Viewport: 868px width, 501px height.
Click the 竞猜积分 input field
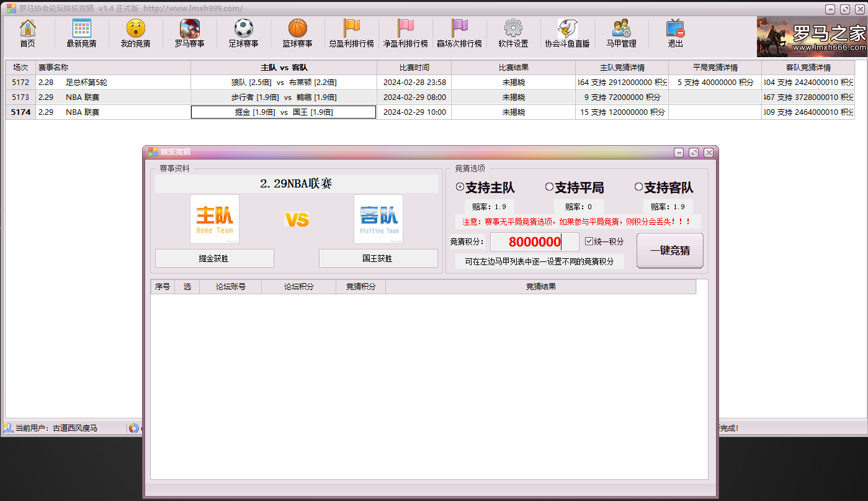click(534, 242)
